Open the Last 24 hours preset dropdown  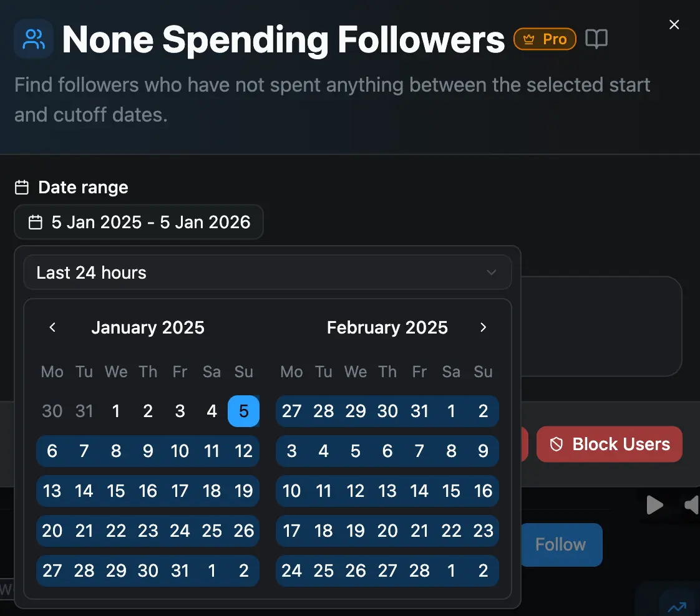pyautogui.click(x=267, y=272)
